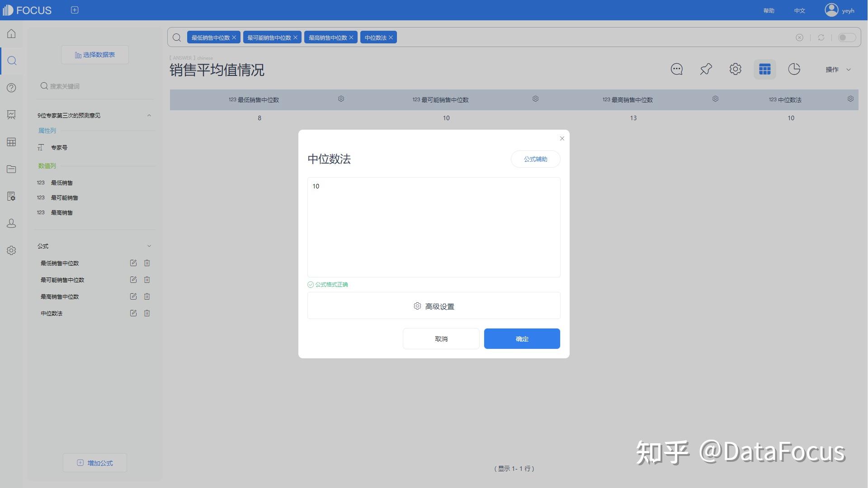Delete the 最高销售中位数 formula
868x488 pixels.
(x=147, y=296)
